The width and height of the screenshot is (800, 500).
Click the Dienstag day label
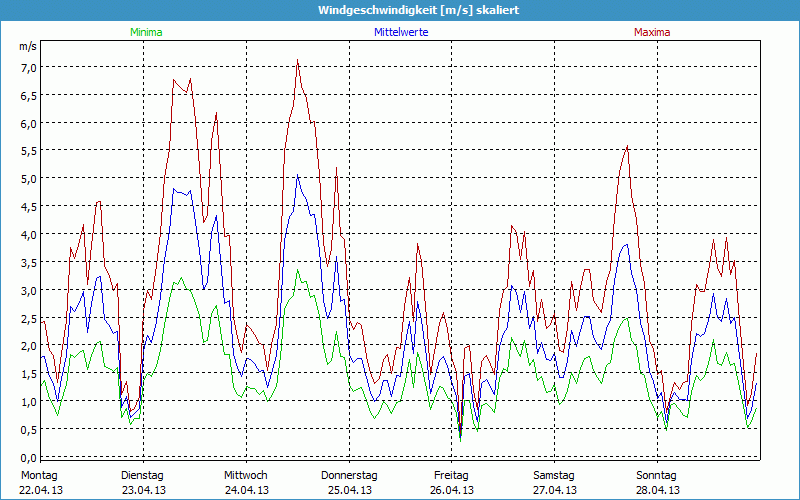pos(142,476)
